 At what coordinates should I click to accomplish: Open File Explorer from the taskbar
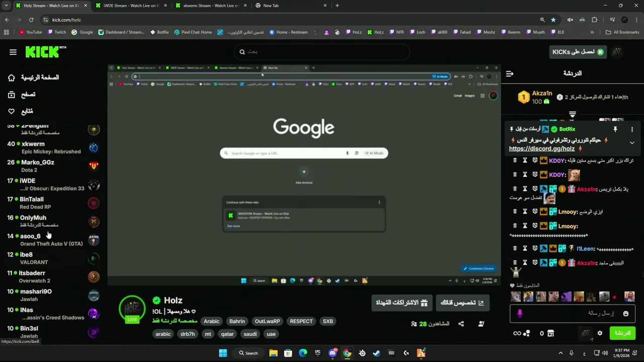click(273, 353)
